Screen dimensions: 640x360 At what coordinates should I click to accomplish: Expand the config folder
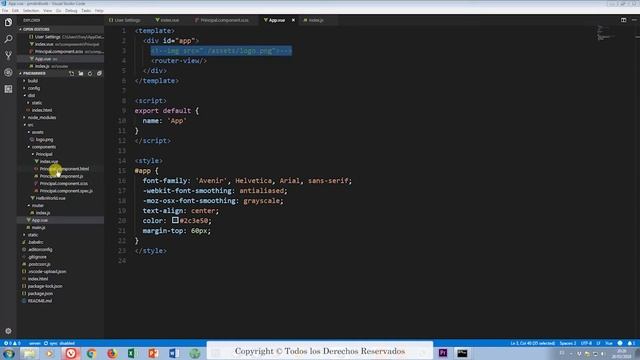(34, 88)
